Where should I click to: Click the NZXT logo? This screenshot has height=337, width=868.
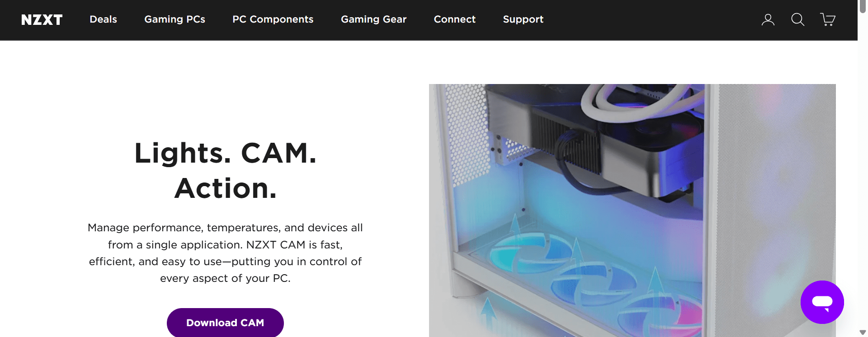click(x=42, y=20)
